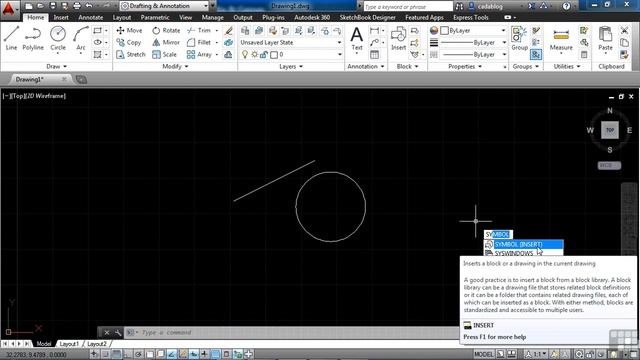Click the 2D Wireframe visual style label
Viewport: 640px width, 360px height.
[46, 96]
